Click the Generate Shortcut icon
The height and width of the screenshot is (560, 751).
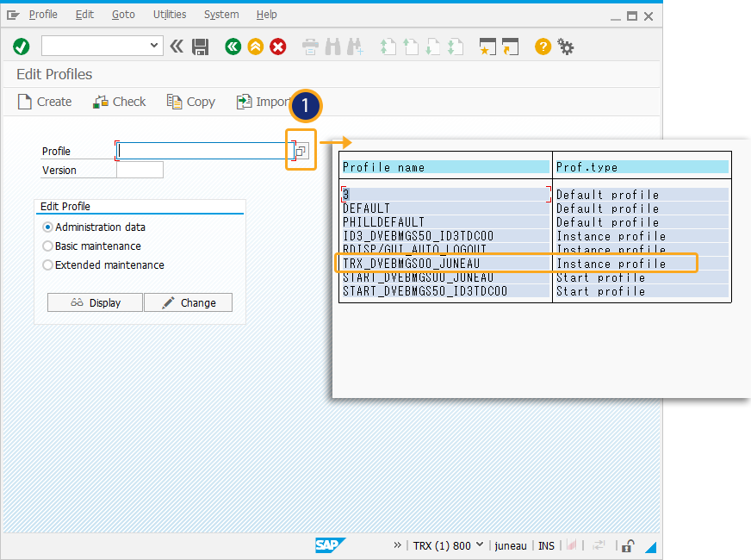coord(510,47)
